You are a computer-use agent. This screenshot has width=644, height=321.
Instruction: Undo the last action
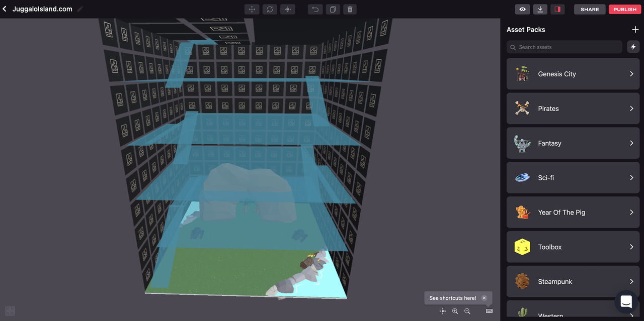point(315,9)
